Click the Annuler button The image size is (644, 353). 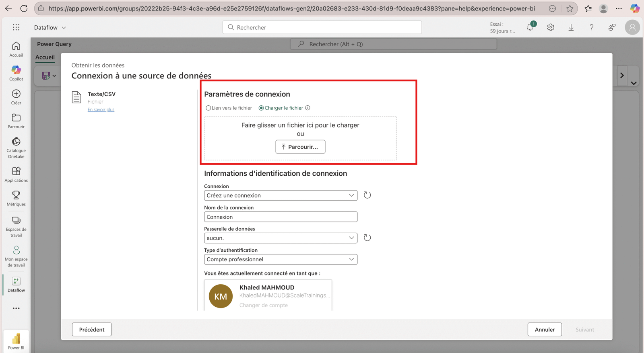click(x=545, y=329)
